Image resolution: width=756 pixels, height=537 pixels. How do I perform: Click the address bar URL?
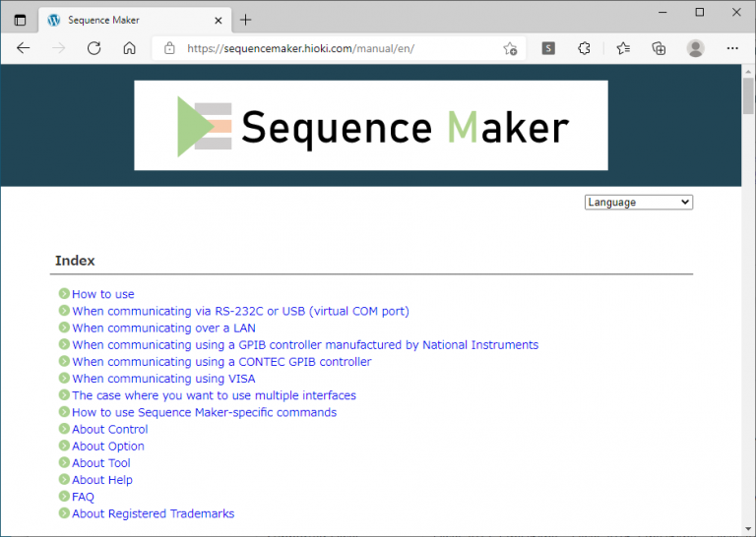[300, 48]
